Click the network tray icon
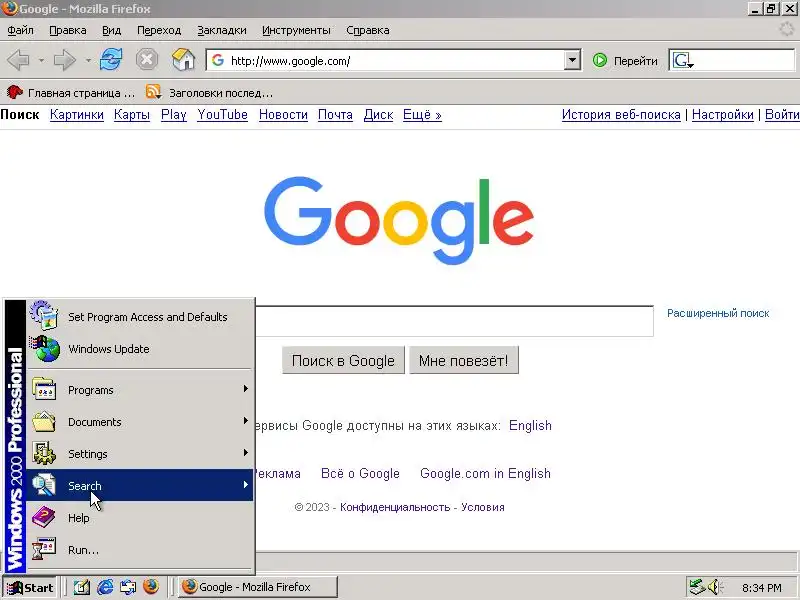Image resolution: width=800 pixels, height=600 pixels. (696, 587)
